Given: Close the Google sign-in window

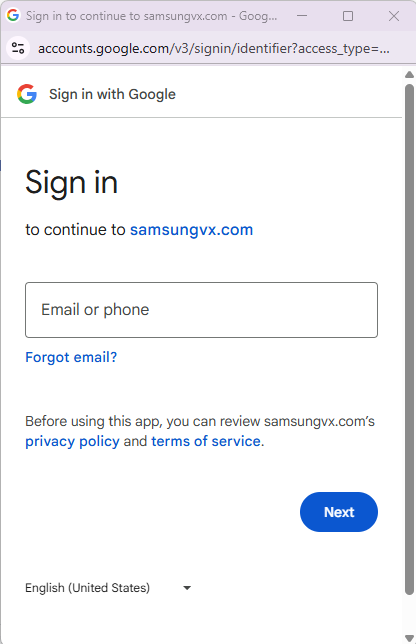Looking at the screenshot, I should pyautogui.click(x=393, y=16).
